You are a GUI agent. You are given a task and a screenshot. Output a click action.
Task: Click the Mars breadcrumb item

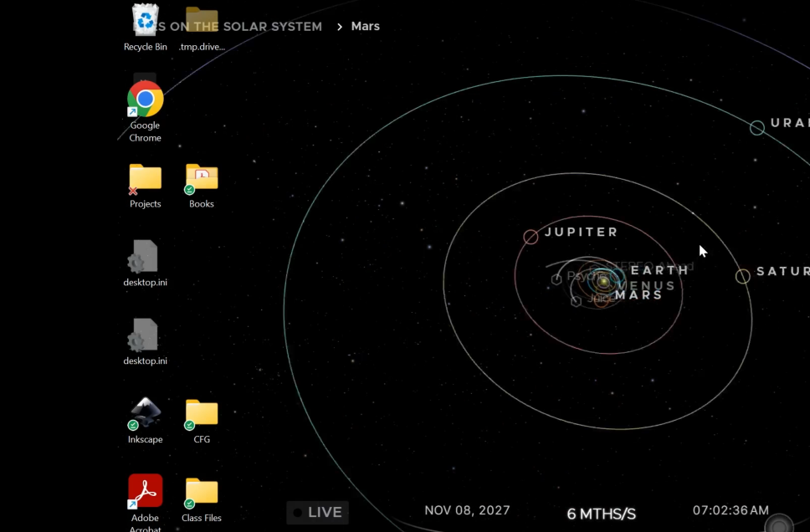[x=365, y=26]
